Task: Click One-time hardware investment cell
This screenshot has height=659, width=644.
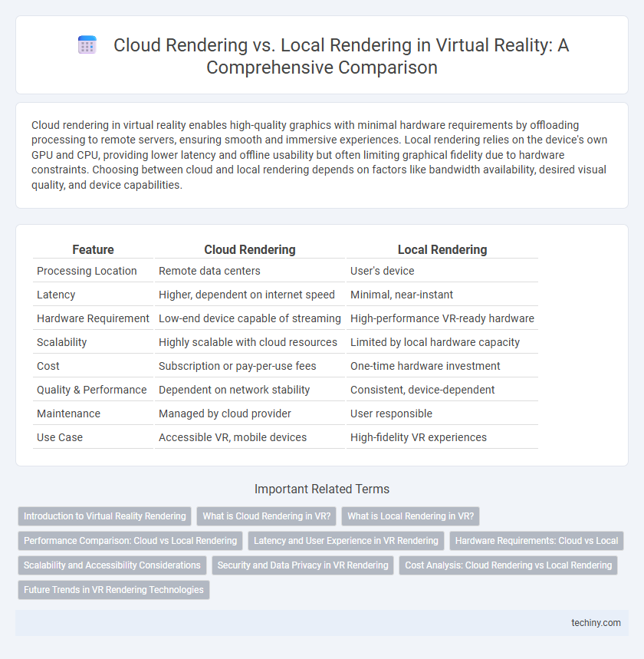Action: coord(442,366)
